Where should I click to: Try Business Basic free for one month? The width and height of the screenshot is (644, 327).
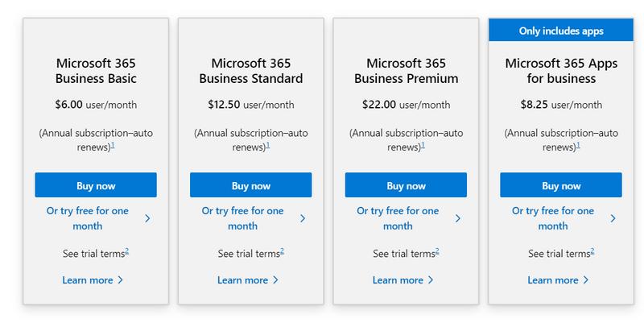87,218
